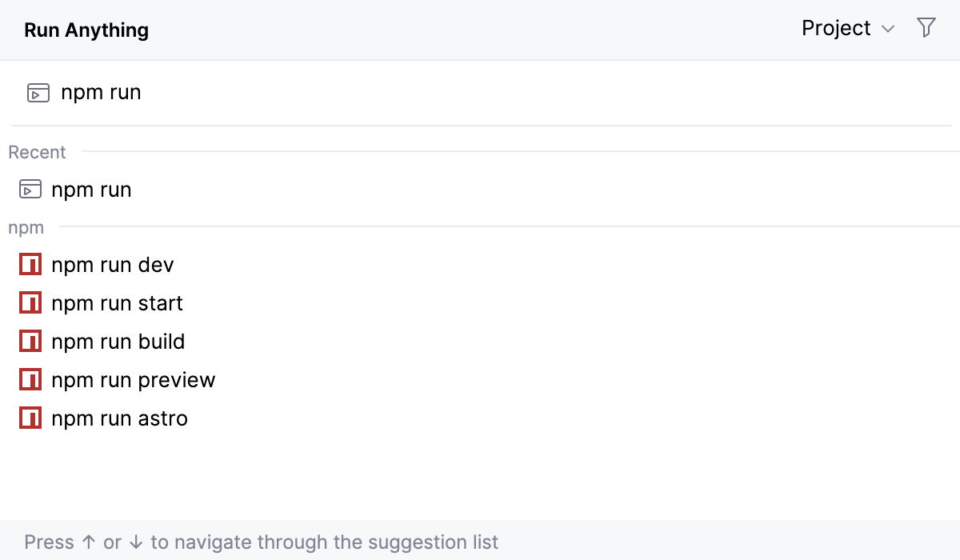Click the Recent section label
Image resolution: width=960 pixels, height=560 pixels.
(x=37, y=152)
